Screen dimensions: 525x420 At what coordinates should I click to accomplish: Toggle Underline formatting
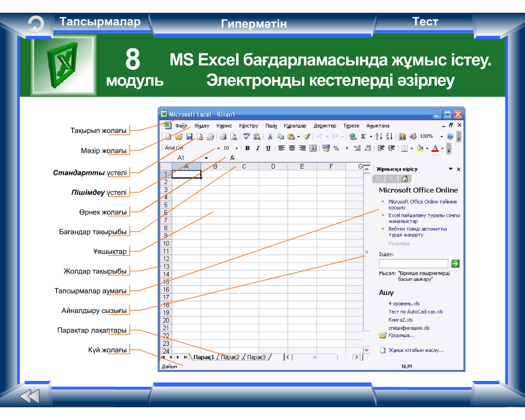click(268, 148)
